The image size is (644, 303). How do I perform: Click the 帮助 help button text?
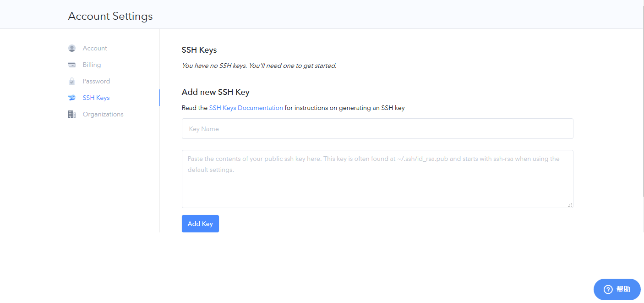pos(623,289)
